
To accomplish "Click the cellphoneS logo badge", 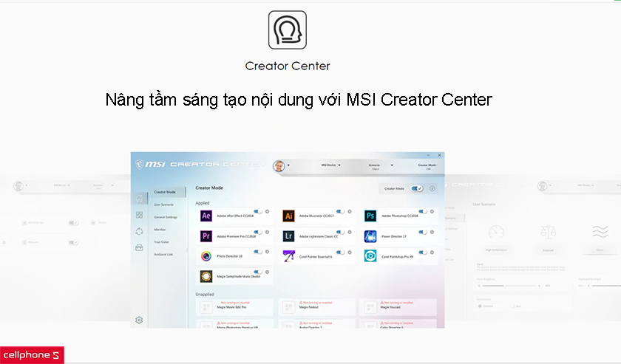I will coord(32,355).
